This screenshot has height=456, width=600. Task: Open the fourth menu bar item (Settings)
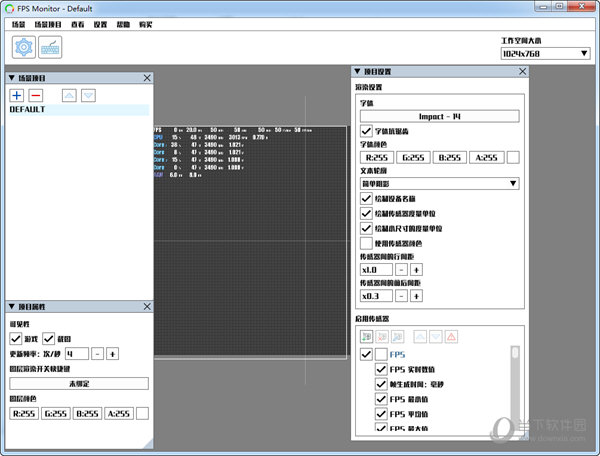pyautogui.click(x=100, y=24)
